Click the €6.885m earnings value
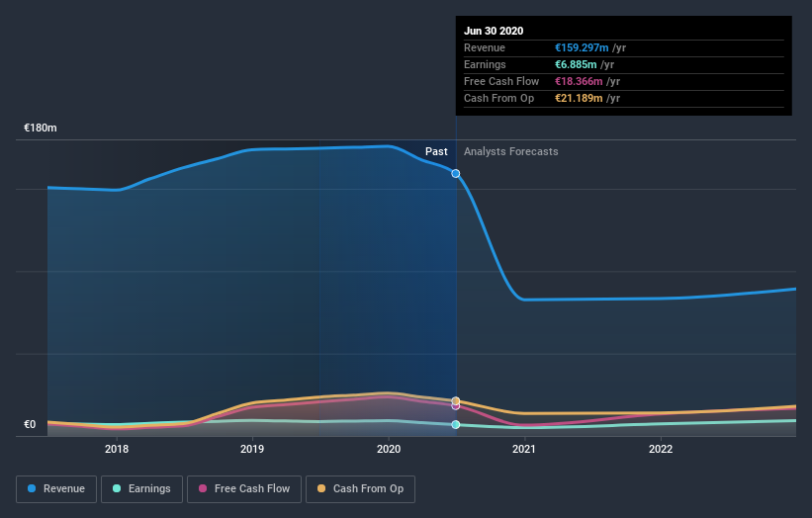 (576, 64)
